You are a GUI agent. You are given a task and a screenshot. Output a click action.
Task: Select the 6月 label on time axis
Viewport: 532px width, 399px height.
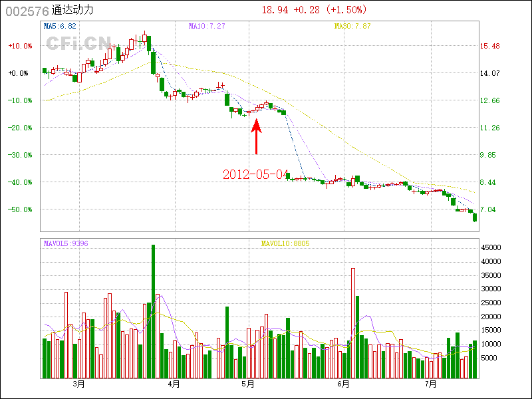(x=343, y=384)
